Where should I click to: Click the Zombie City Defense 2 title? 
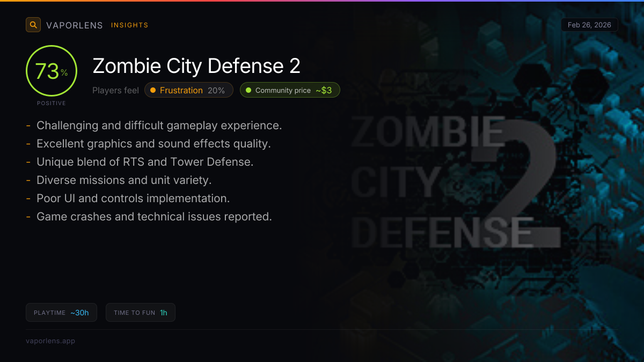point(196,66)
